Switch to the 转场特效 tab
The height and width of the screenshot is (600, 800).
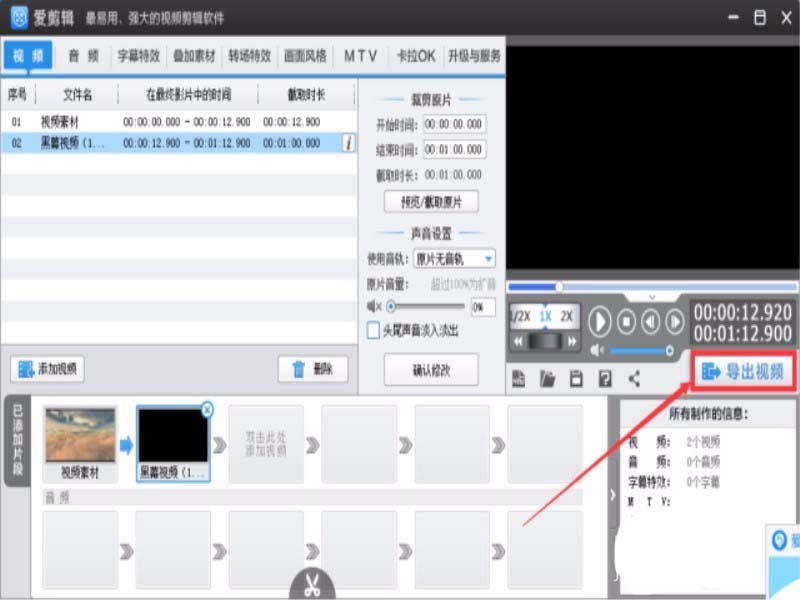pyautogui.click(x=250, y=57)
